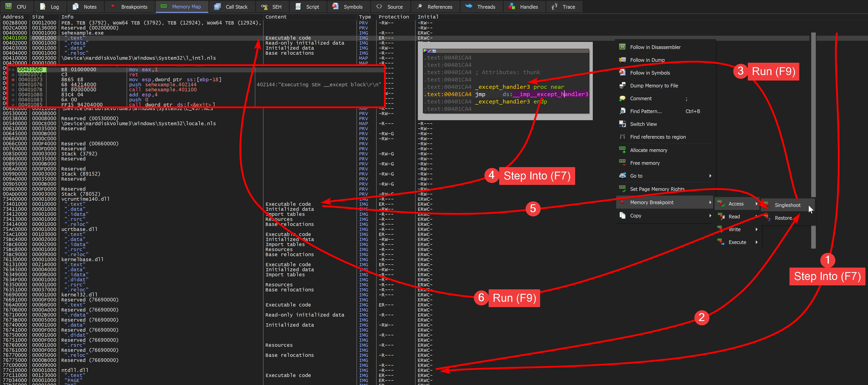Toggle the breakpoint dot at address 0040107B
This screenshot has width=868, height=385.
pyautogui.click(x=13, y=89)
